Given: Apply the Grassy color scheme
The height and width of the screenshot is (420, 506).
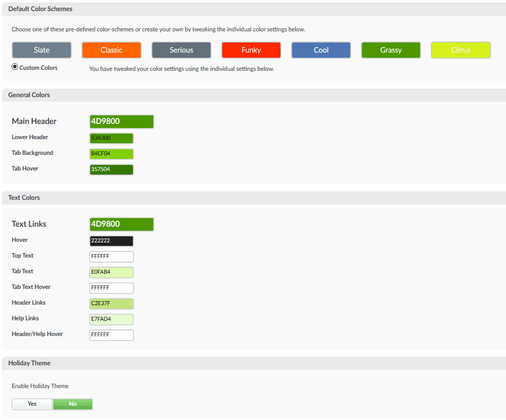Looking at the screenshot, I should 391,50.
